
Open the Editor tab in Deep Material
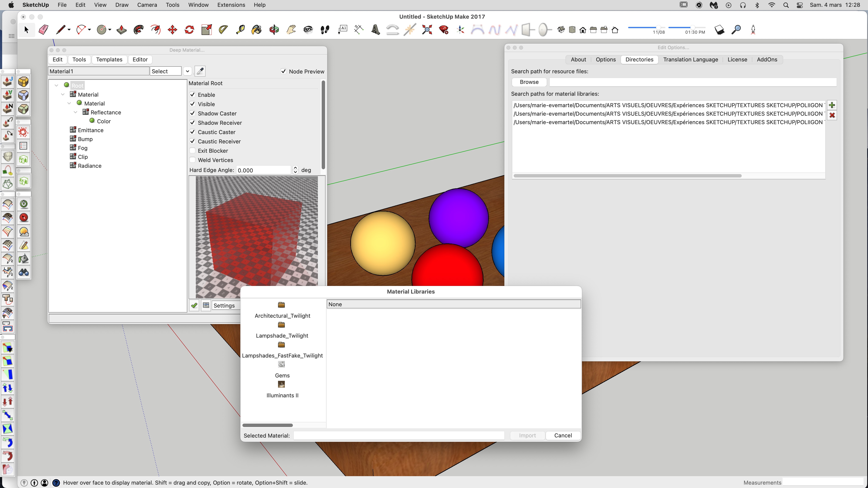click(x=139, y=59)
